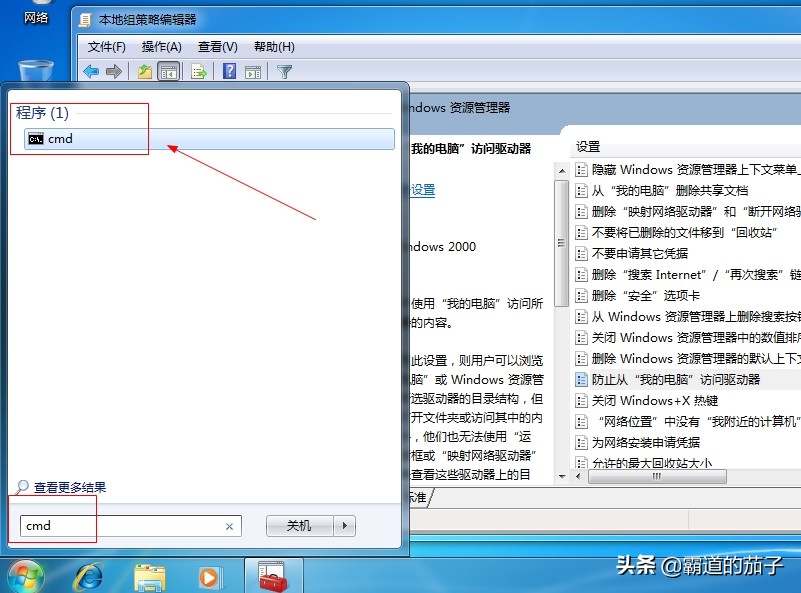
Task: Open help using the question mark toolbar icon
Action: point(228,71)
